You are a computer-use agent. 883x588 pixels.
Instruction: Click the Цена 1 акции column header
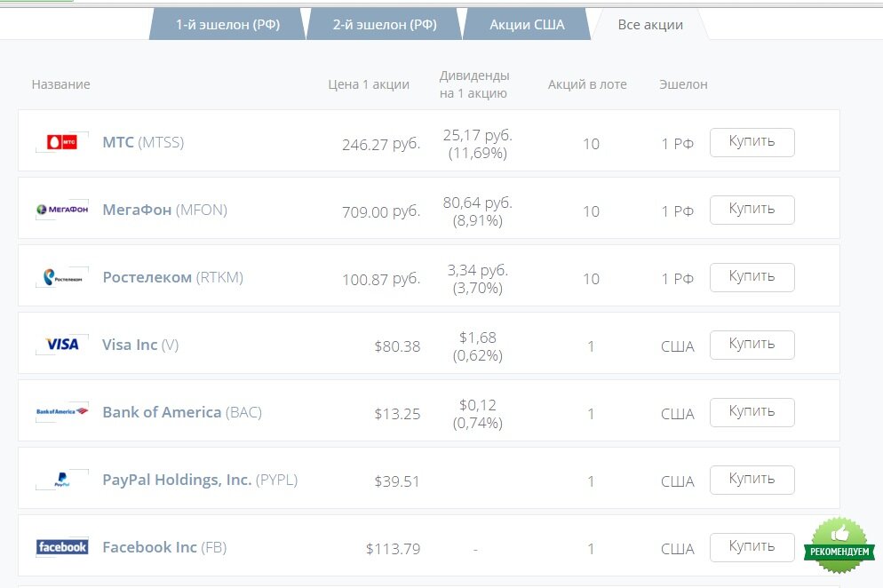pos(369,83)
